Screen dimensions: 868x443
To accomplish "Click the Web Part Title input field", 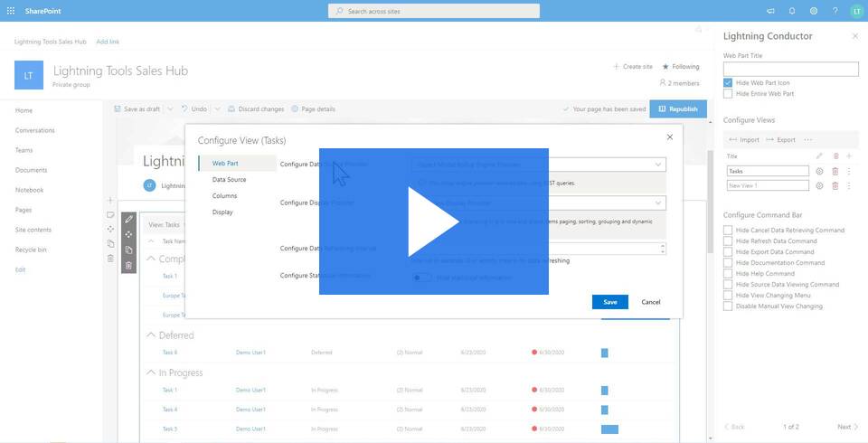I will point(791,70).
